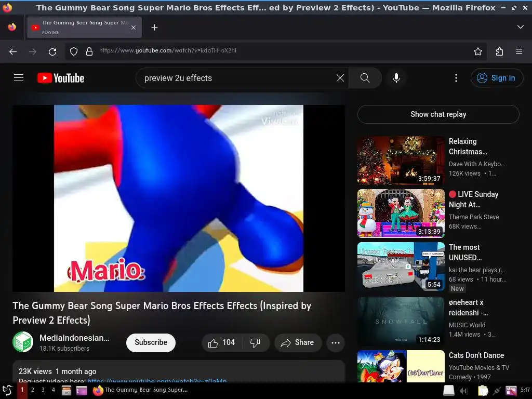The image size is (532, 399).
Task: Click the video player to pause
Action: click(x=179, y=198)
